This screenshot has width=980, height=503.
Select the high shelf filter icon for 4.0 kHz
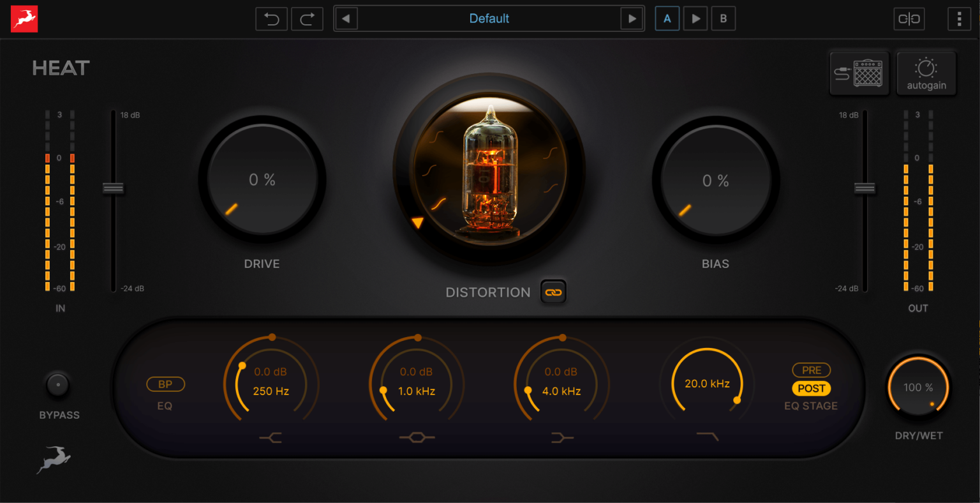[561, 438]
